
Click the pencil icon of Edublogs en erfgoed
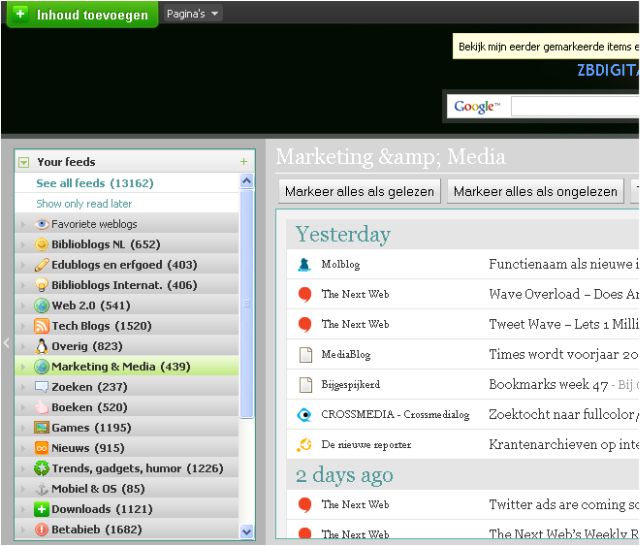point(41,265)
